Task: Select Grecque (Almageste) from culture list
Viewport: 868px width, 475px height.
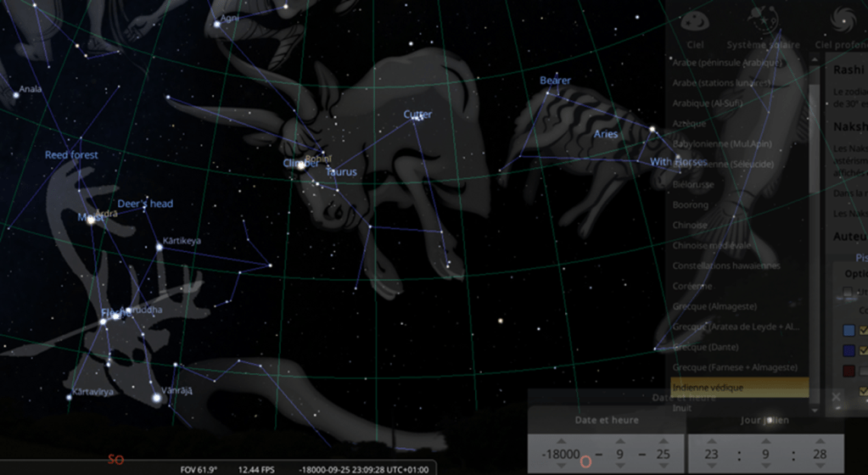Action: coord(714,306)
